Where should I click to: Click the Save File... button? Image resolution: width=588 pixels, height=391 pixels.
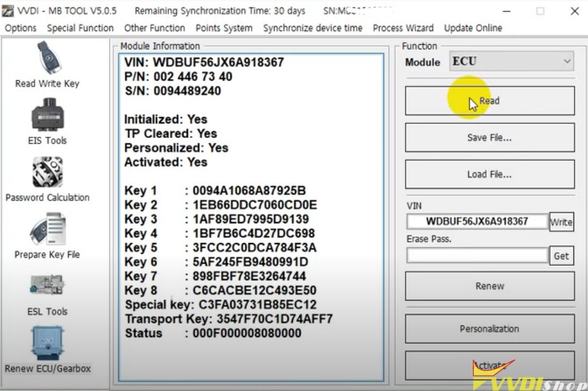tap(490, 137)
